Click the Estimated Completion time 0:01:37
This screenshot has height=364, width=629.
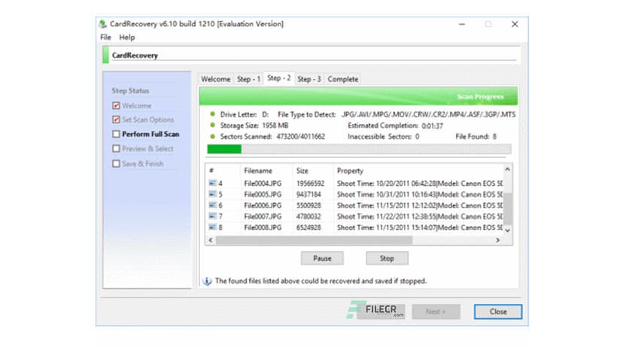433,126
